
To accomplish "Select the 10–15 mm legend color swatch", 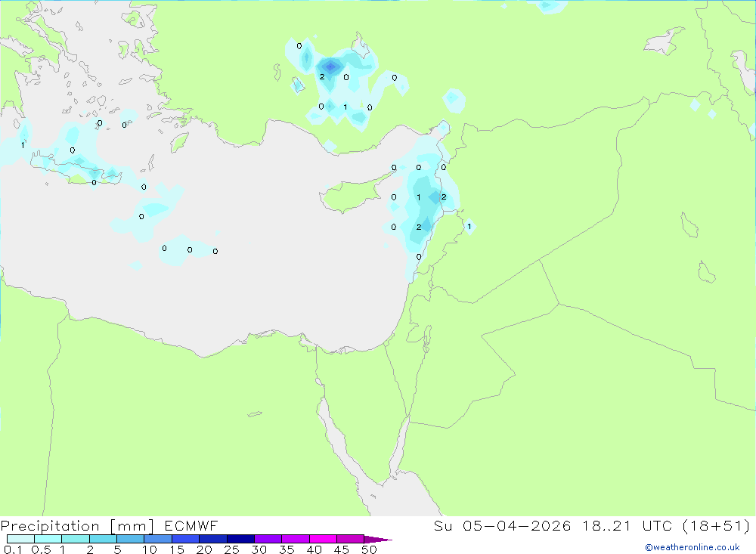I will [158, 539].
